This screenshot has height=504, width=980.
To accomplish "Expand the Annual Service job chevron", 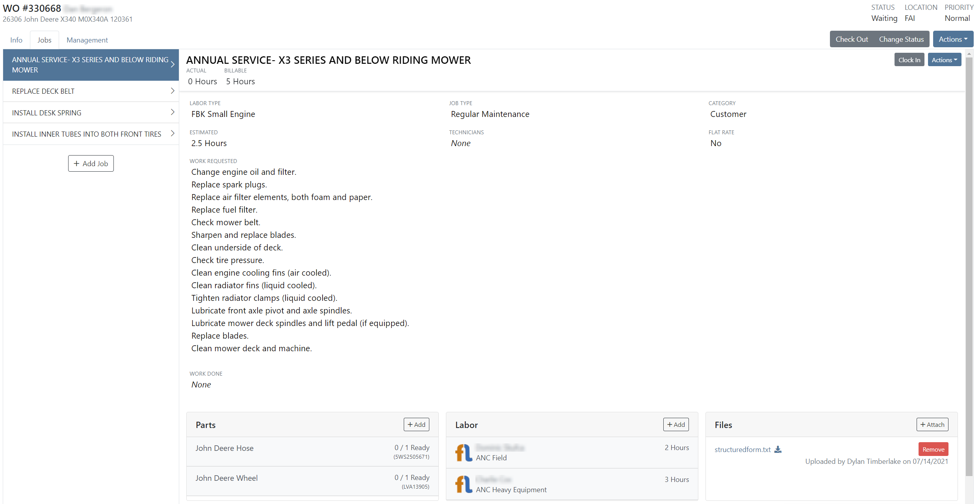I will pyautogui.click(x=173, y=65).
